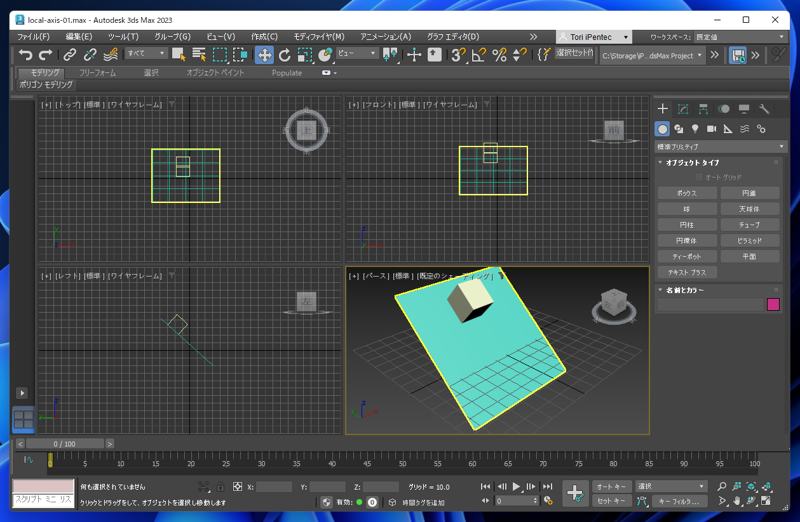Switch create category to Space Warps
Screen dimensions: 800x522
coord(744,129)
